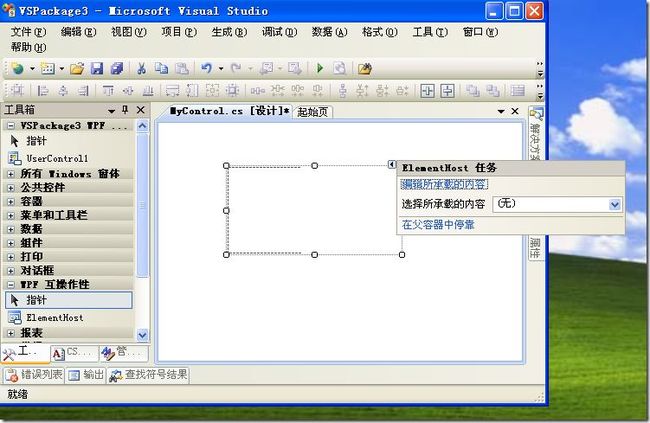Click 编辑所承载的内容 link
Screen dimensions: 650x423
pyautogui.click(x=444, y=185)
